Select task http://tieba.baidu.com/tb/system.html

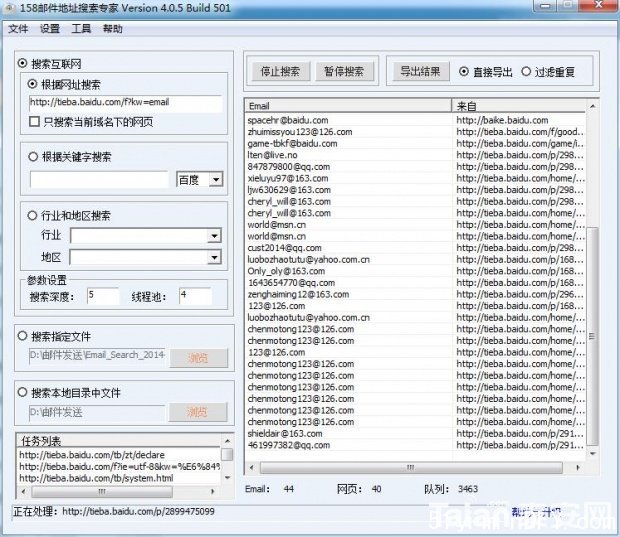coord(96,478)
